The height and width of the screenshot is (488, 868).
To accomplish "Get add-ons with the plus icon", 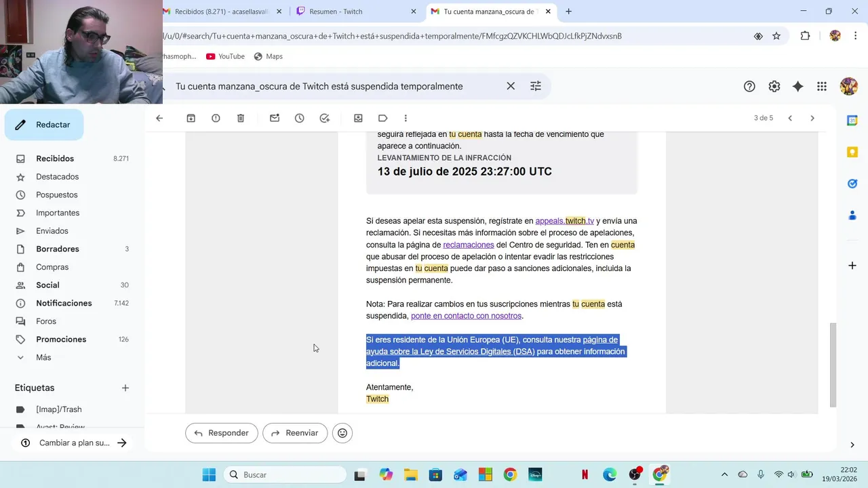I will [852, 265].
